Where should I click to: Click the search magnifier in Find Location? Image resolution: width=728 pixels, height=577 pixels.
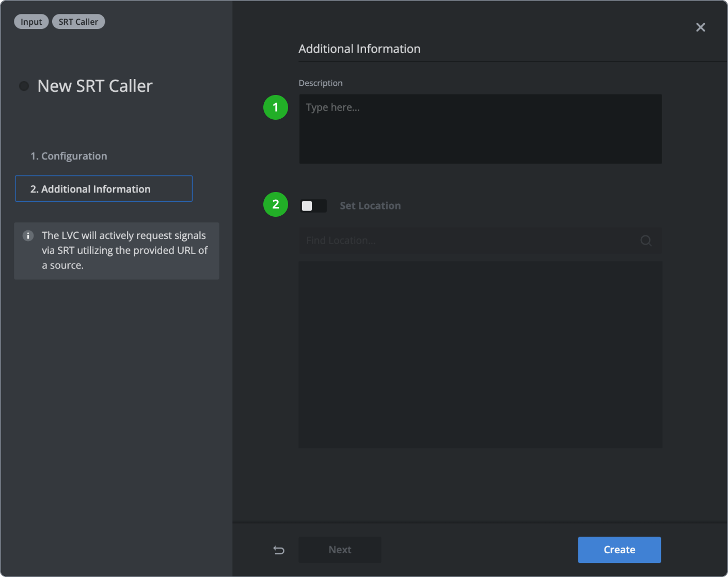(645, 241)
